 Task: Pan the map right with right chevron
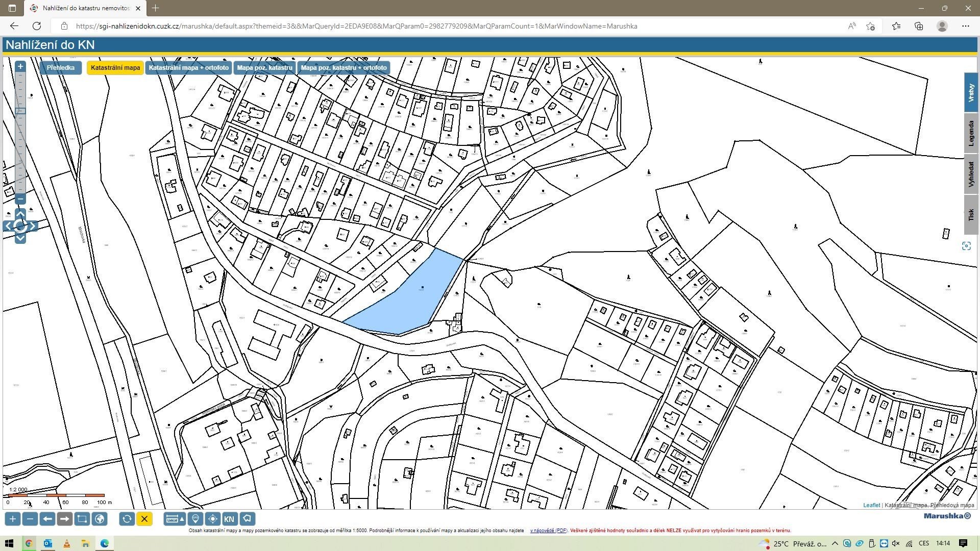[33, 226]
